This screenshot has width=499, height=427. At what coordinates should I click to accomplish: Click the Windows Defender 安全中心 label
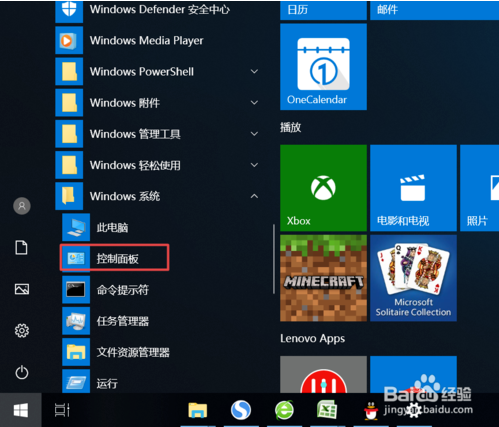pos(160,9)
